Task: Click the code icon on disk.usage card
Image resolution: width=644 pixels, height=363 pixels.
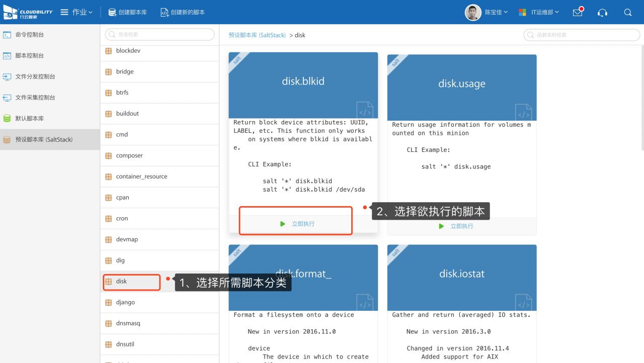Action: click(523, 112)
